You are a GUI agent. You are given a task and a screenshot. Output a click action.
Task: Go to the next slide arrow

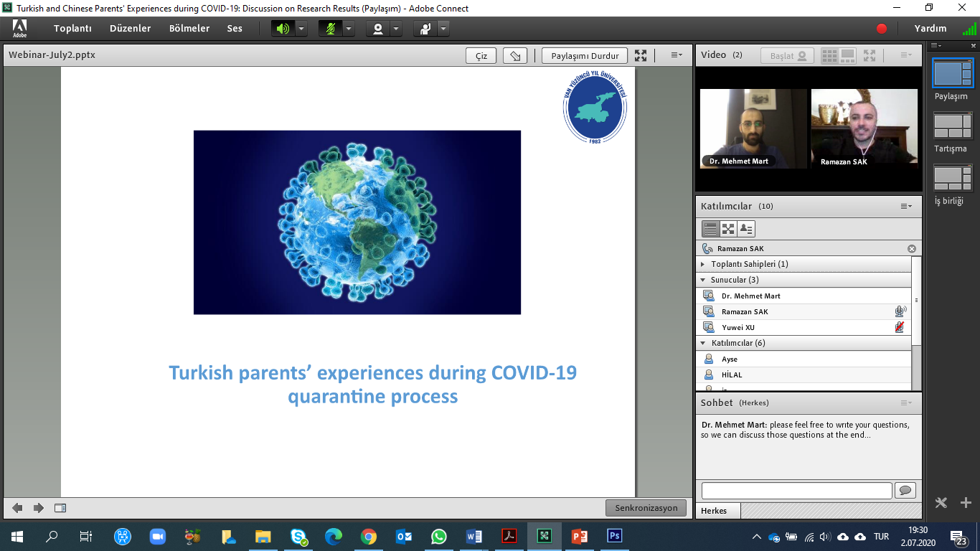[x=39, y=508]
